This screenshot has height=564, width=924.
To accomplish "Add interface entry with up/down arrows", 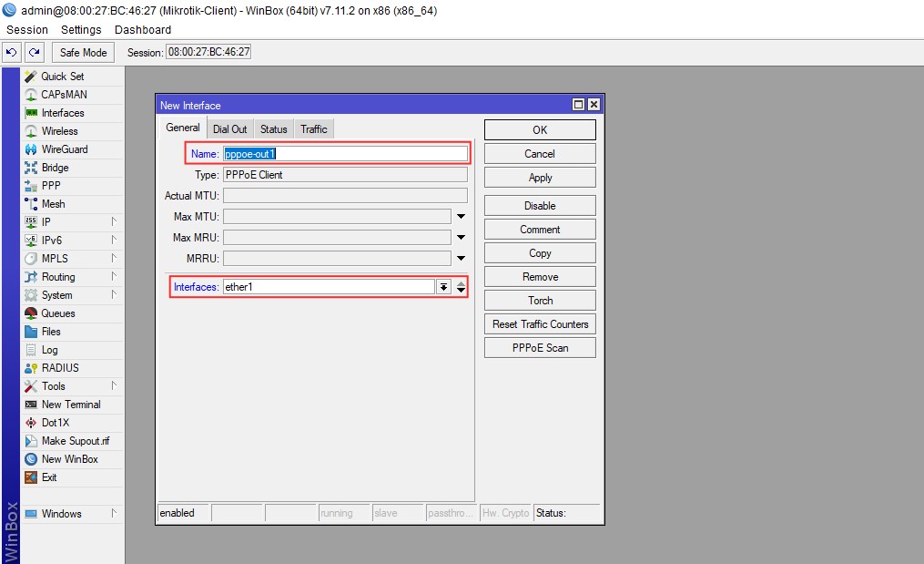I will pos(462,287).
